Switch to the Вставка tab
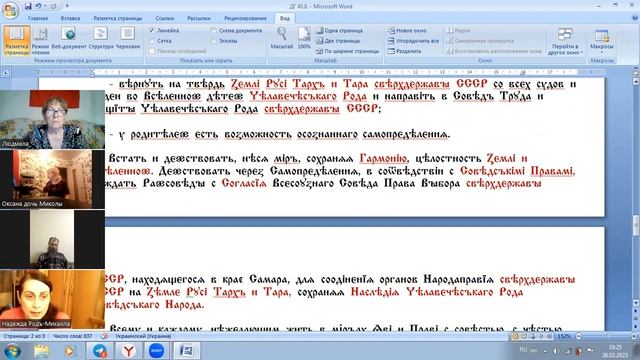 tap(70, 18)
